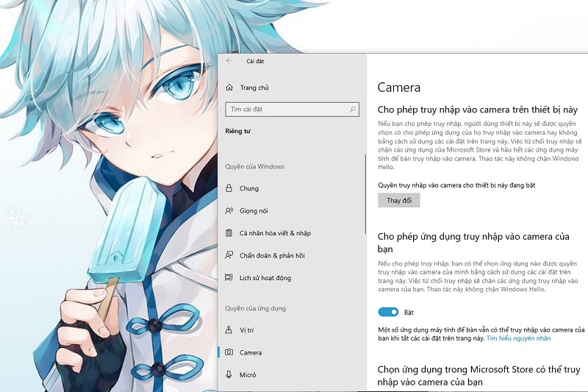Viewport: 588px width, 392px height.
Task: Open the Trang chủ settings page
Action: click(x=254, y=88)
